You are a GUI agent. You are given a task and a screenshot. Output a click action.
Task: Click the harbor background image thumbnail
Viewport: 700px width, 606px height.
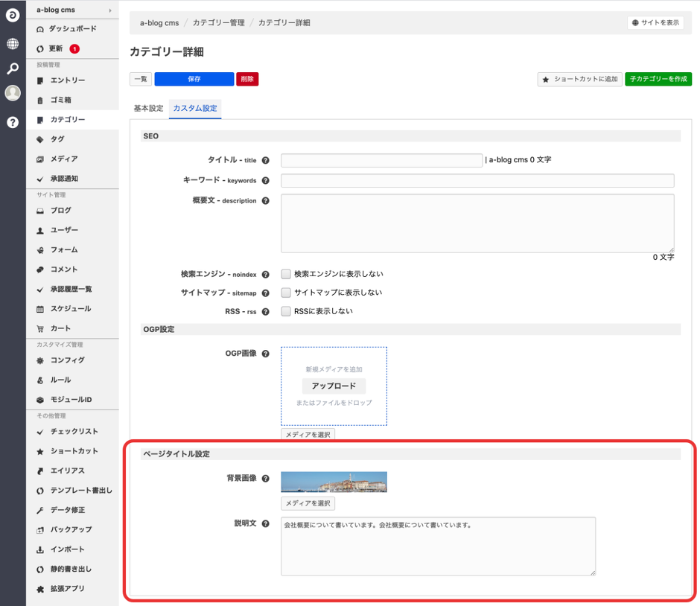[333, 482]
